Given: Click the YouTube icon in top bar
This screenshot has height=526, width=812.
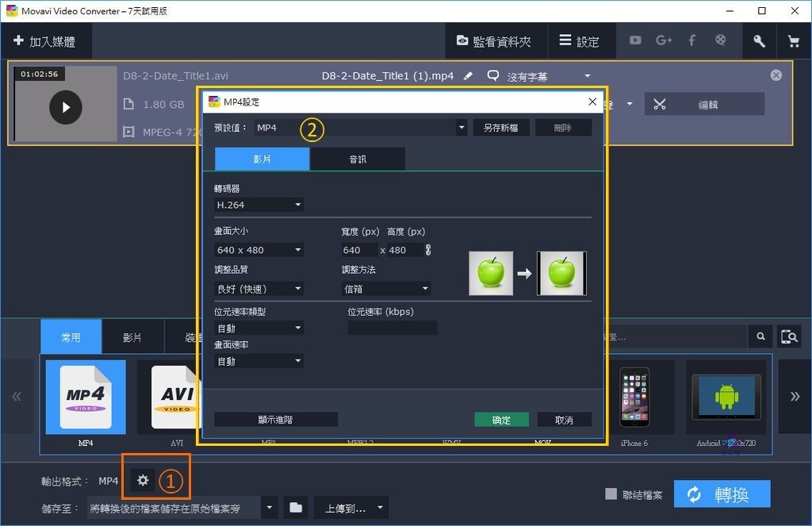Looking at the screenshot, I should (635, 40).
